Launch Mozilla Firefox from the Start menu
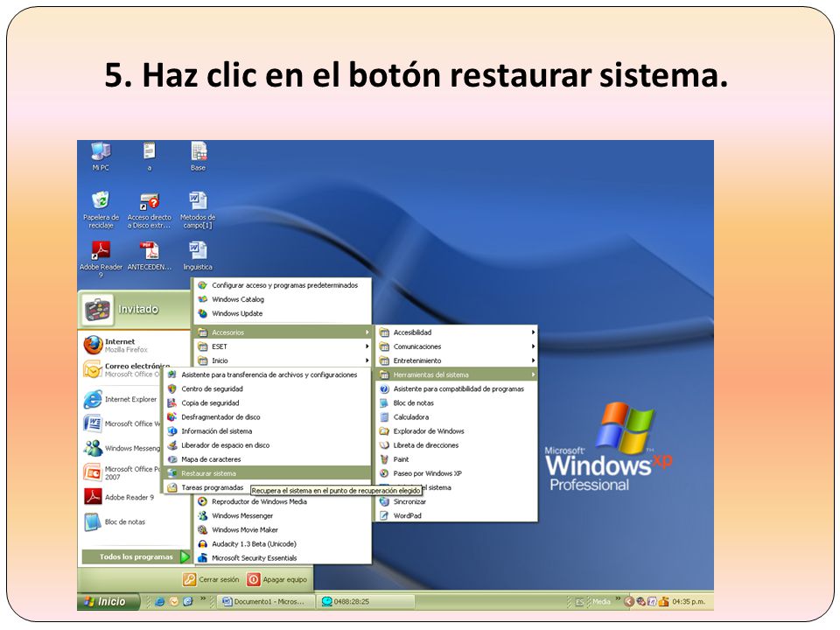 tap(122, 345)
